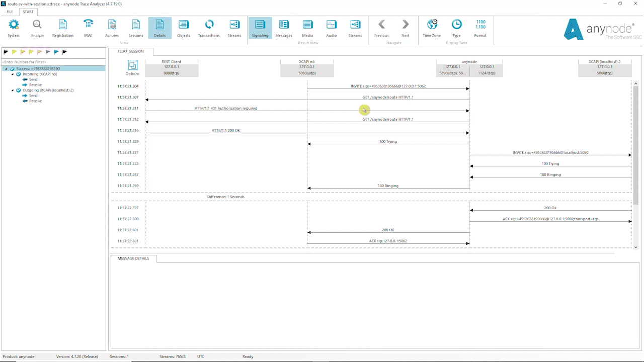The width and height of the screenshot is (644, 362).
Task: Open the System view icon
Action: click(x=14, y=28)
